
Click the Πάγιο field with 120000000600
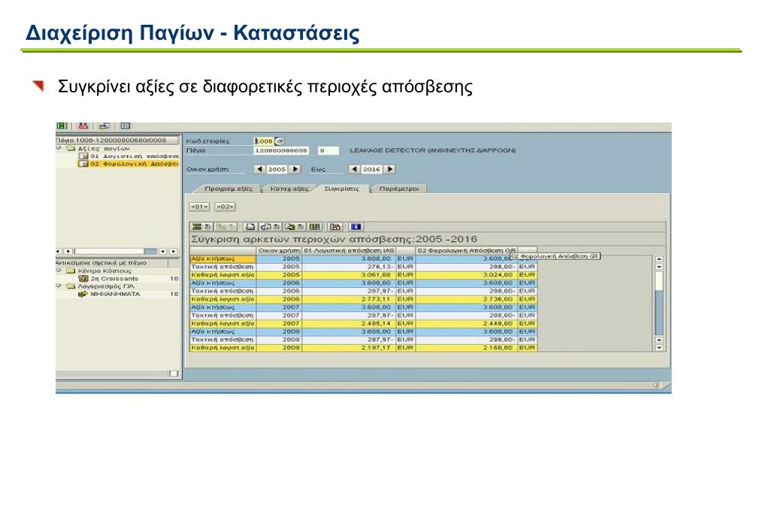281,150
